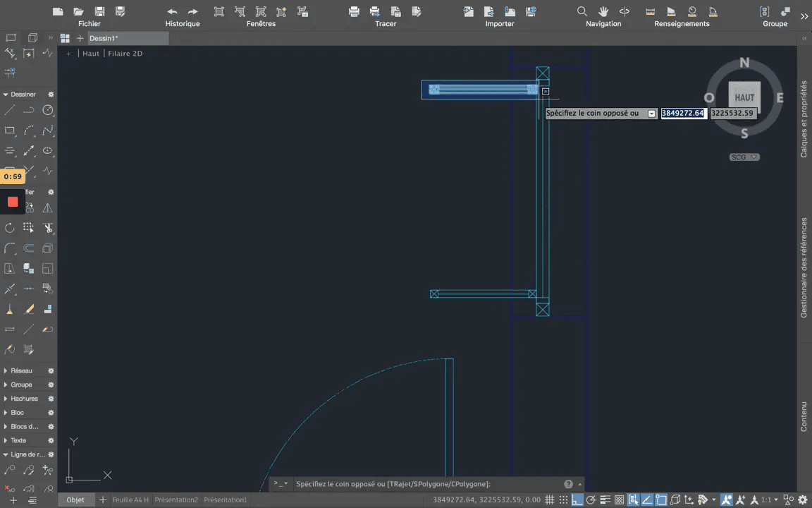Select the Arc tool in Dessiner
Image resolution: width=812 pixels, height=508 pixels.
coord(28,130)
